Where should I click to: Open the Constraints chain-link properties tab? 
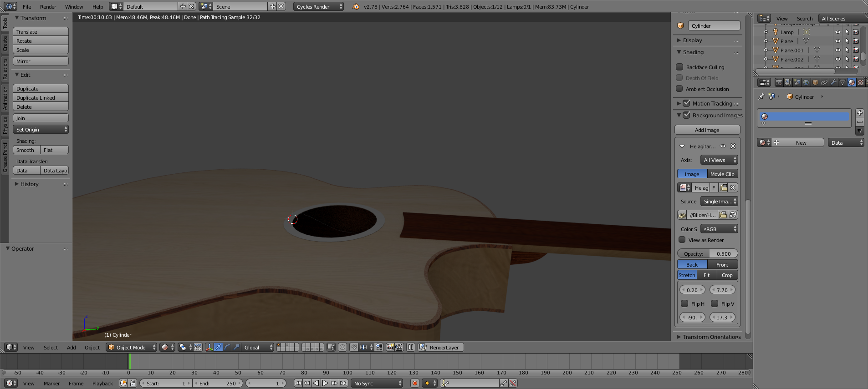click(x=825, y=82)
